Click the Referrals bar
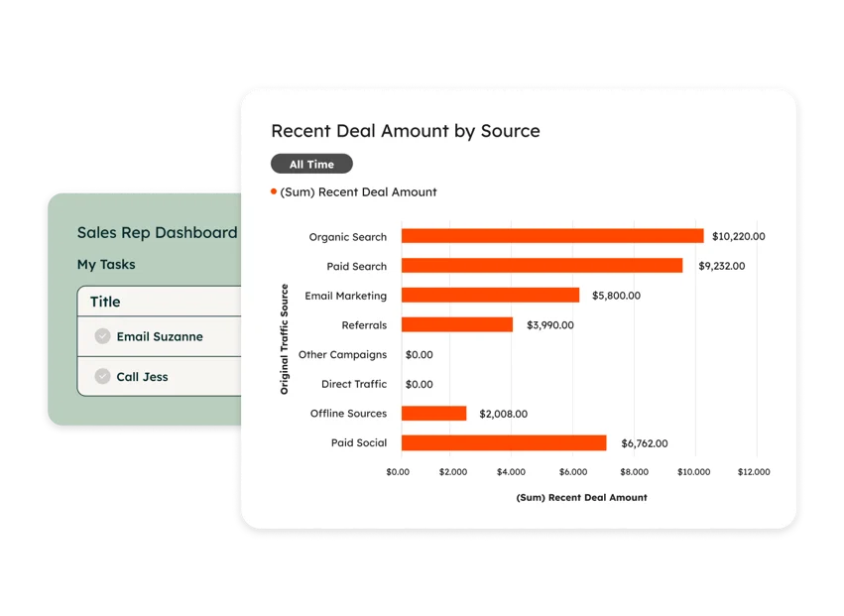This screenshot has width=844, height=616. coord(456,324)
